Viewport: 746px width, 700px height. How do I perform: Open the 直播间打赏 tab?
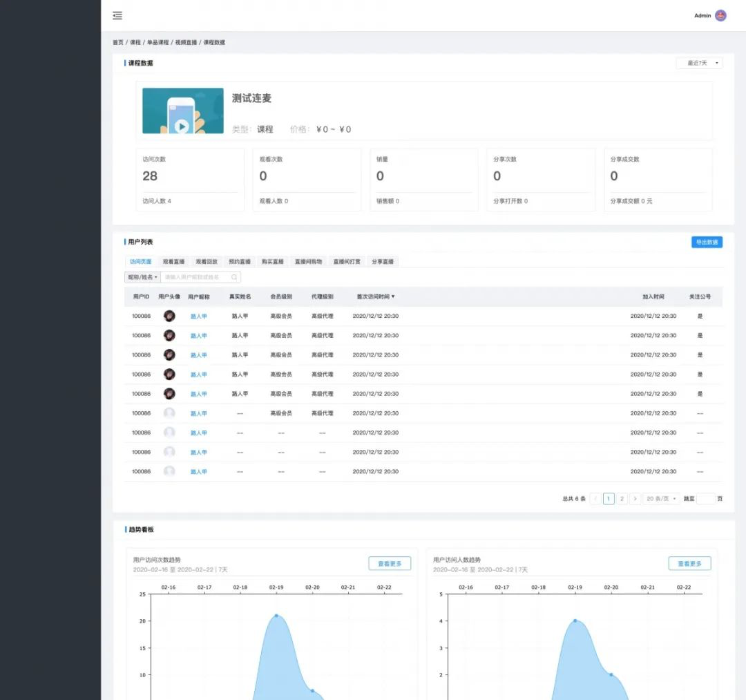[x=347, y=262]
